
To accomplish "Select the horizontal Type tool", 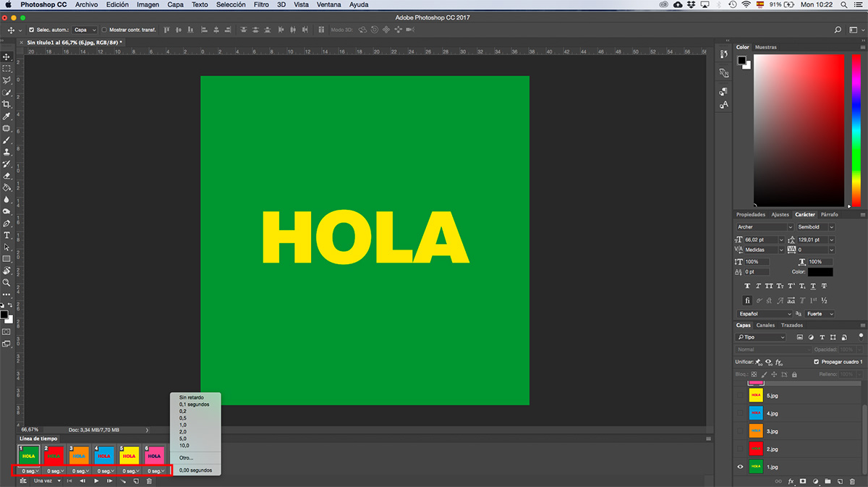I will point(7,235).
